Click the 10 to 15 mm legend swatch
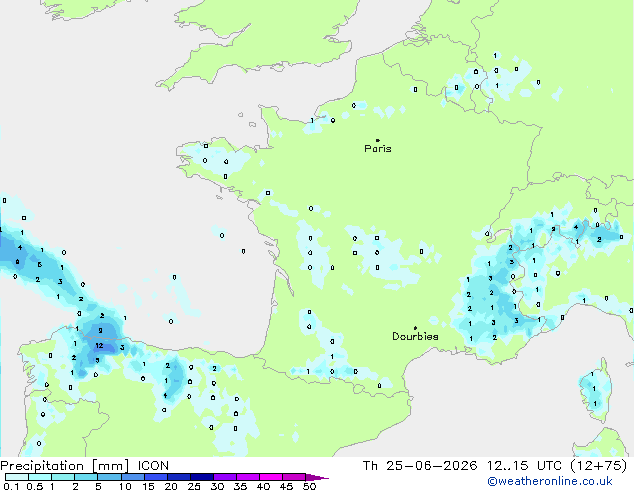Viewport: 634px width, 490px height. pyautogui.click(x=132, y=477)
